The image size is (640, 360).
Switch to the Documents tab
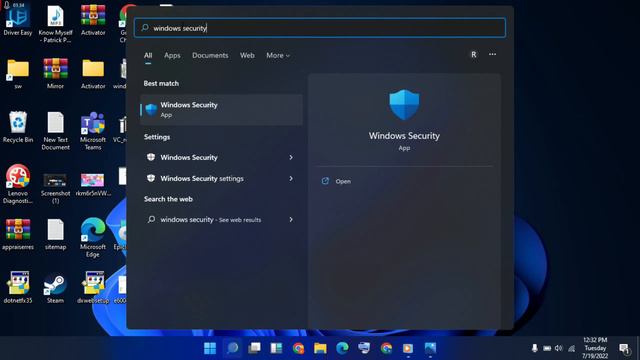coord(210,56)
